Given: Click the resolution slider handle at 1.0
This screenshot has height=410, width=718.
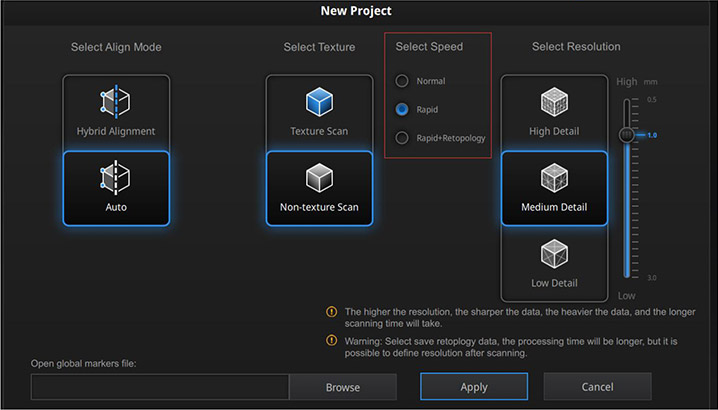Looking at the screenshot, I should [x=627, y=134].
